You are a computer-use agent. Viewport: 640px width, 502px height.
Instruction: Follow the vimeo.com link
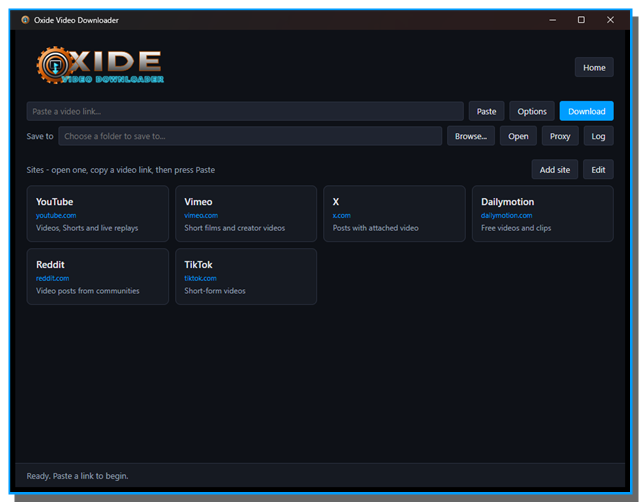pyautogui.click(x=201, y=215)
